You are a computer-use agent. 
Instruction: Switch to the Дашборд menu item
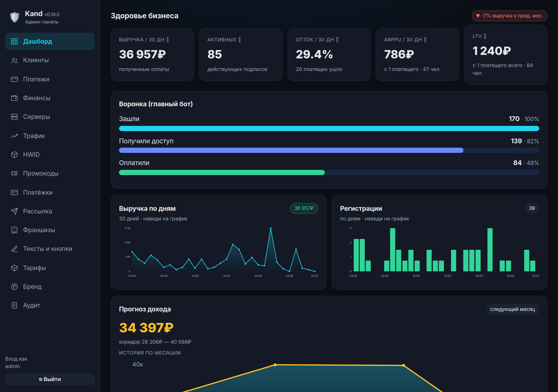click(x=50, y=41)
